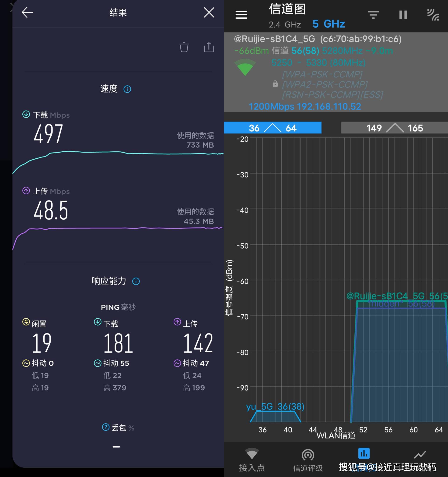The width and height of the screenshot is (448, 477).
Task: Switch to channel range 149 to 165
Action: point(395,128)
